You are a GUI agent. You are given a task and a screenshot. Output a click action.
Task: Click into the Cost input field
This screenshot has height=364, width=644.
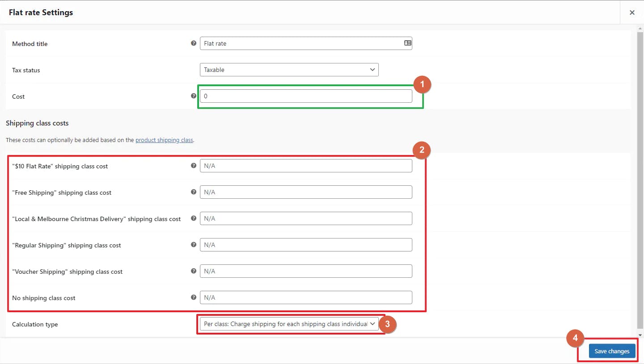(x=306, y=96)
